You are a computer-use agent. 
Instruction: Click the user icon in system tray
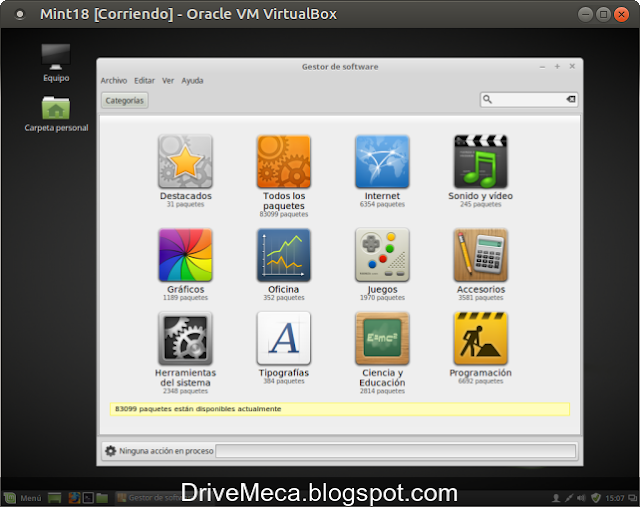point(556,498)
